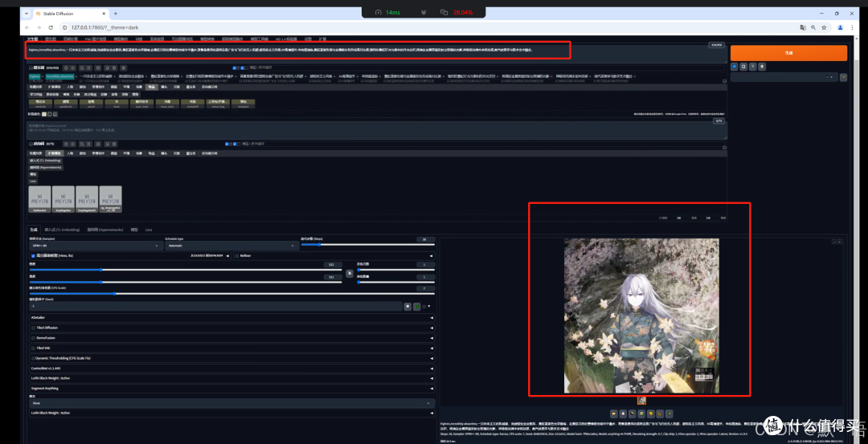
Task: Click the green recycle reuse-seed icon
Action: coord(417,306)
